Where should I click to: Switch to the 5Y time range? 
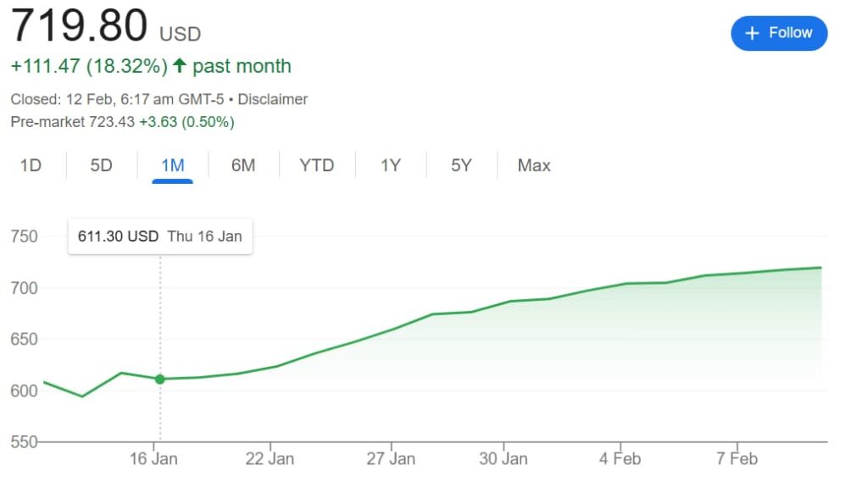(x=461, y=165)
